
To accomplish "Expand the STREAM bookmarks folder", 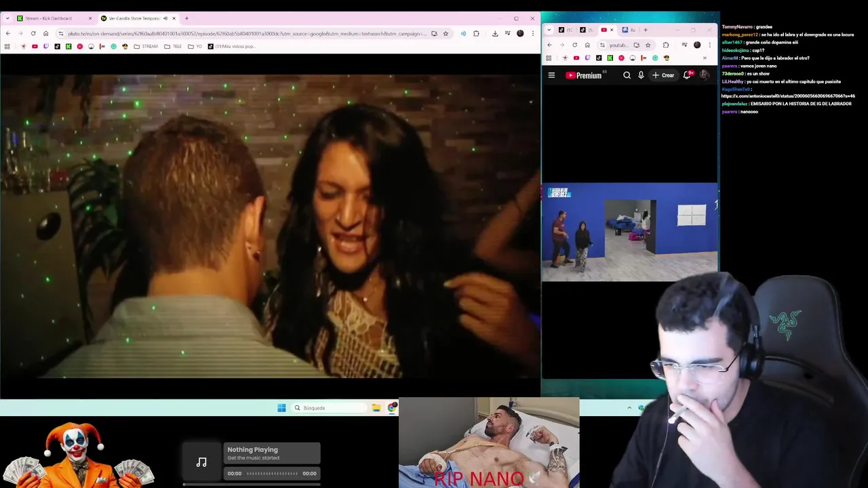I will pyautogui.click(x=146, y=47).
